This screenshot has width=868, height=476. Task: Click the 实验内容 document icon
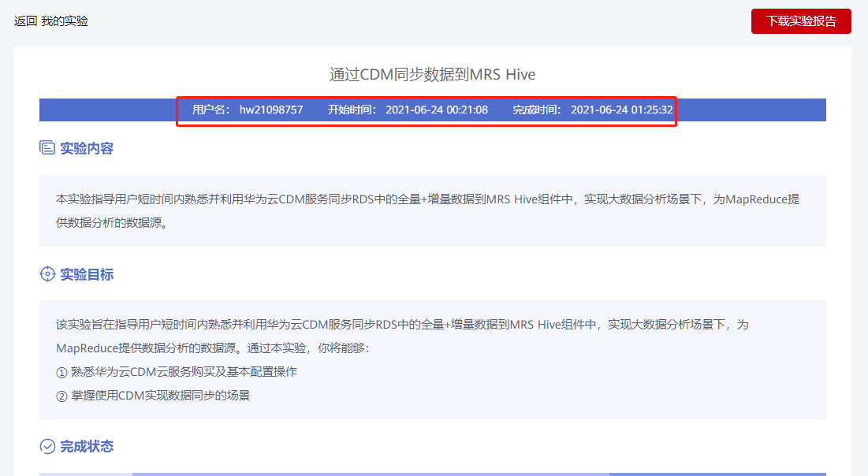[x=47, y=148]
